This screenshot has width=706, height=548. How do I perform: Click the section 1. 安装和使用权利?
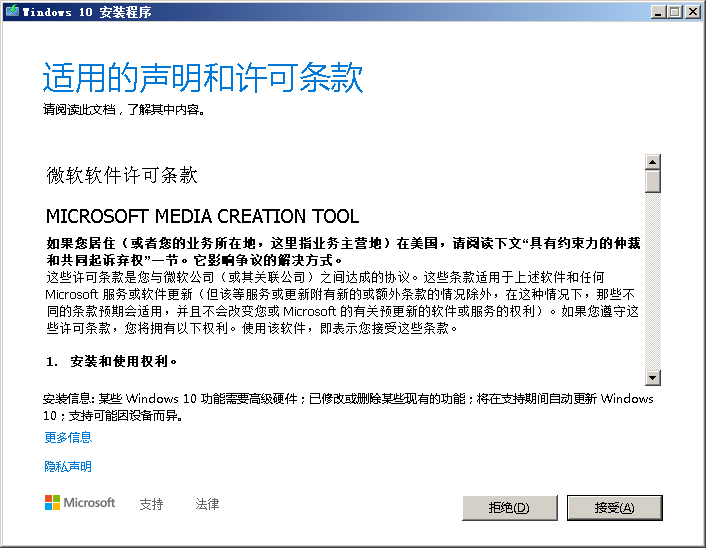pos(111,361)
